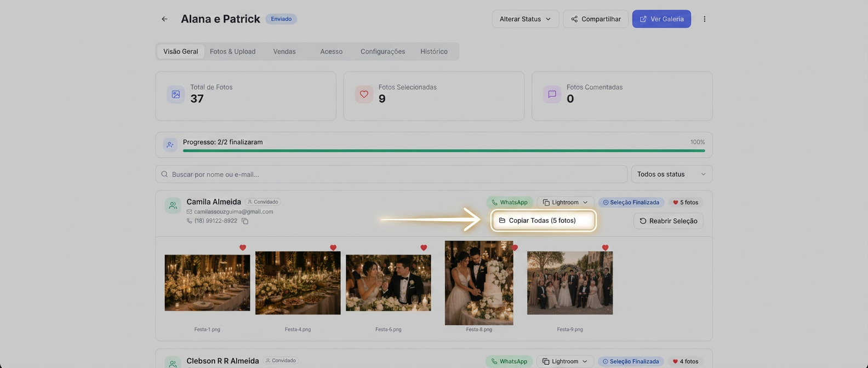Viewport: 868px width, 368px height.
Task: Open the Histórico tab
Action: [434, 51]
